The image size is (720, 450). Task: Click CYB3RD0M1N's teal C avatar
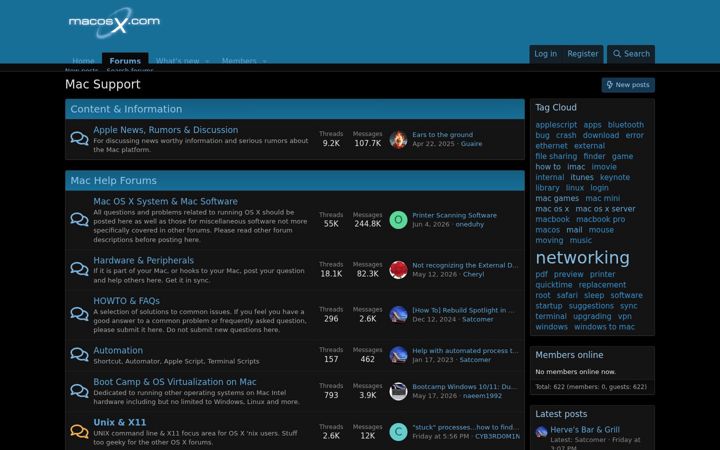(x=398, y=432)
